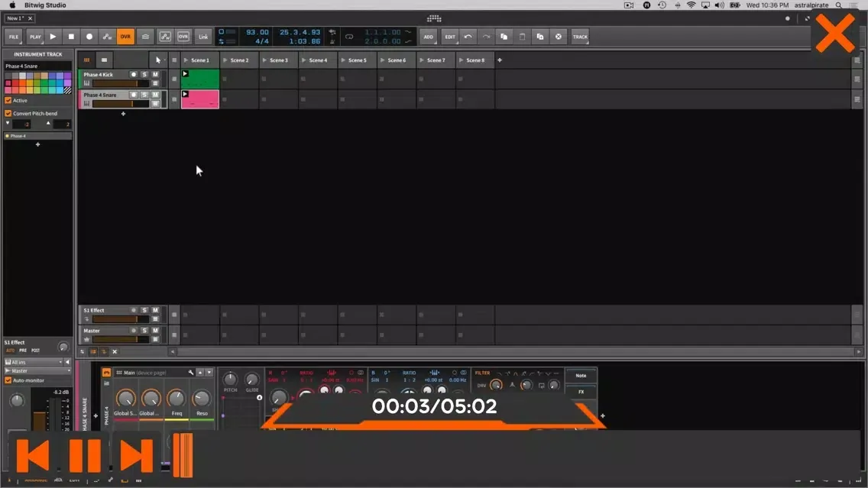Viewport: 868px width, 488px height.
Task: Click the Link button in transport
Action: tap(203, 37)
